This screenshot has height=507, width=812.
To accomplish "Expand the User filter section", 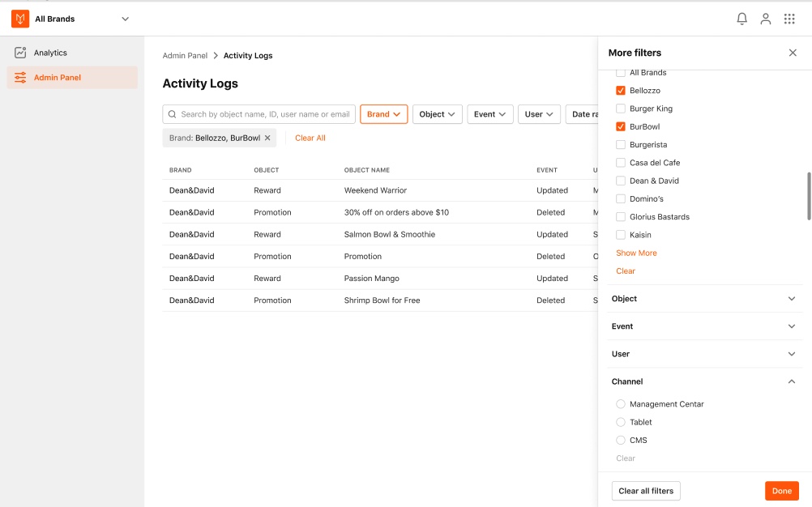I will coord(705,355).
